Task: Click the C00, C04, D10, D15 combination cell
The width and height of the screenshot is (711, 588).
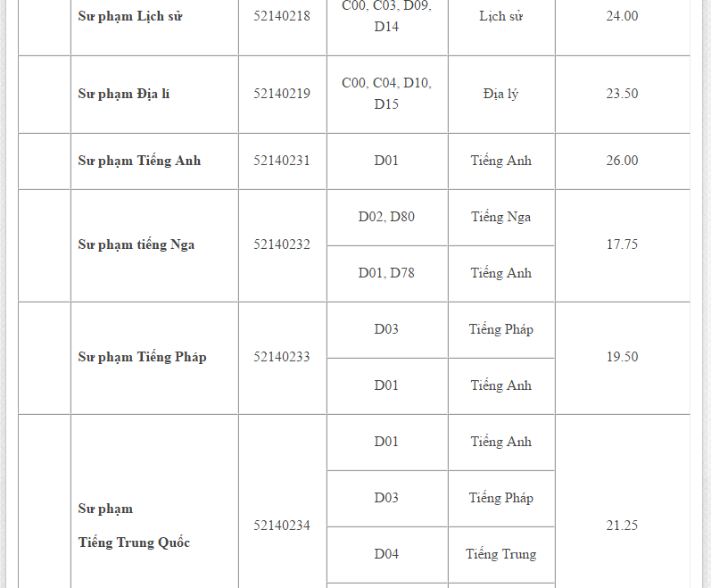Action: (386, 94)
